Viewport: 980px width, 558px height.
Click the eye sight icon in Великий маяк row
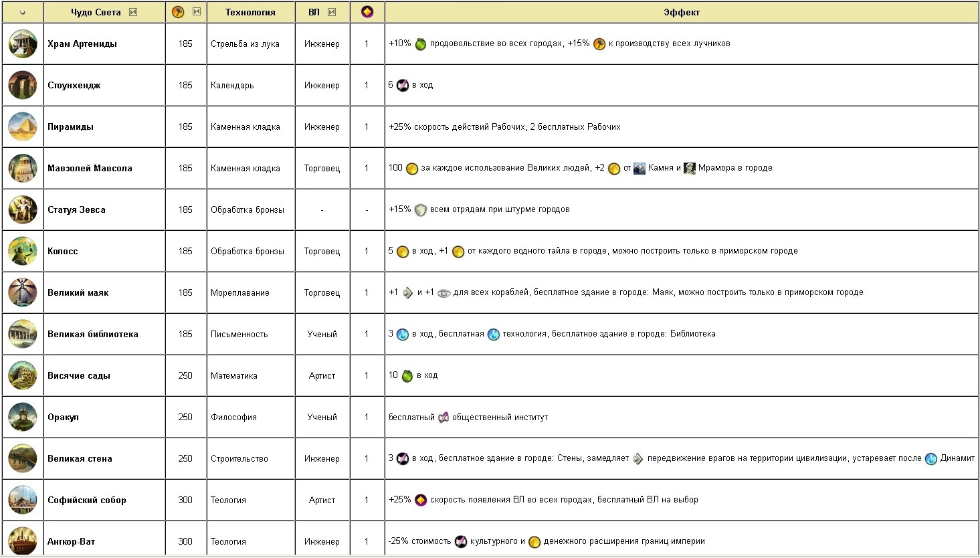tap(444, 293)
